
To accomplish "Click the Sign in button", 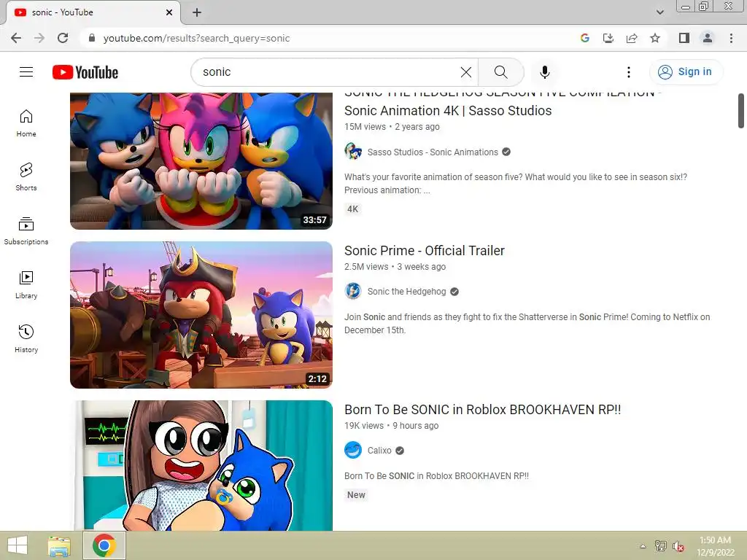I will (x=686, y=72).
